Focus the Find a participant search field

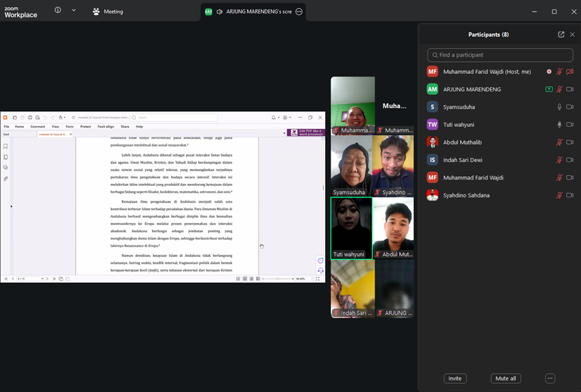(500, 55)
